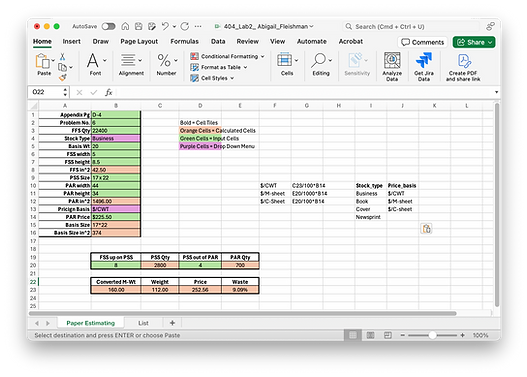
Task: Open the Formulas ribbon tab
Action: pyautogui.click(x=184, y=41)
